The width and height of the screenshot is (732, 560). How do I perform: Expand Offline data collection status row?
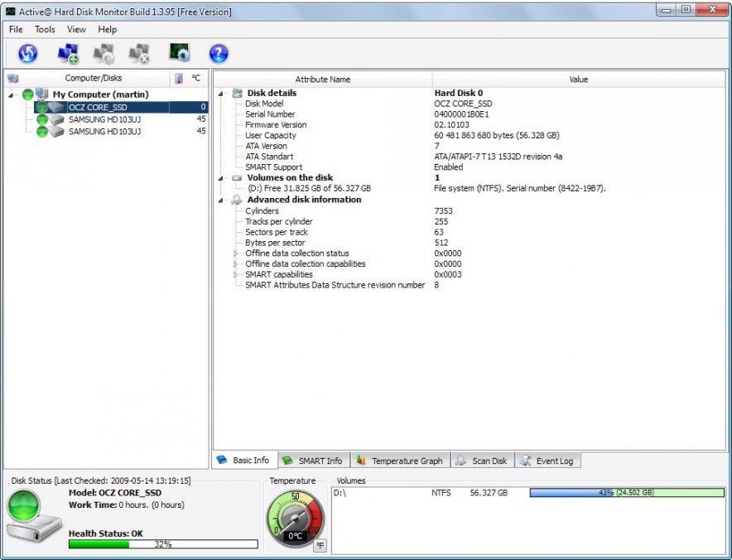click(237, 253)
